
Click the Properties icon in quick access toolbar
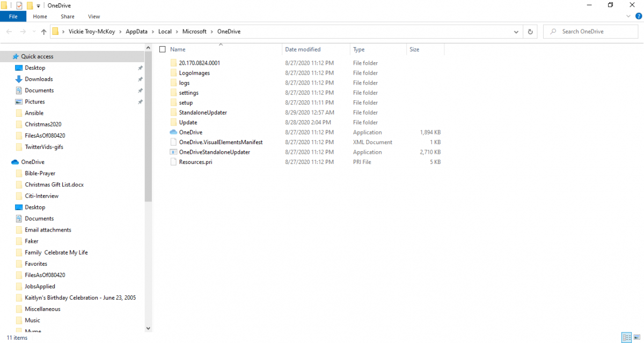[19, 5]
